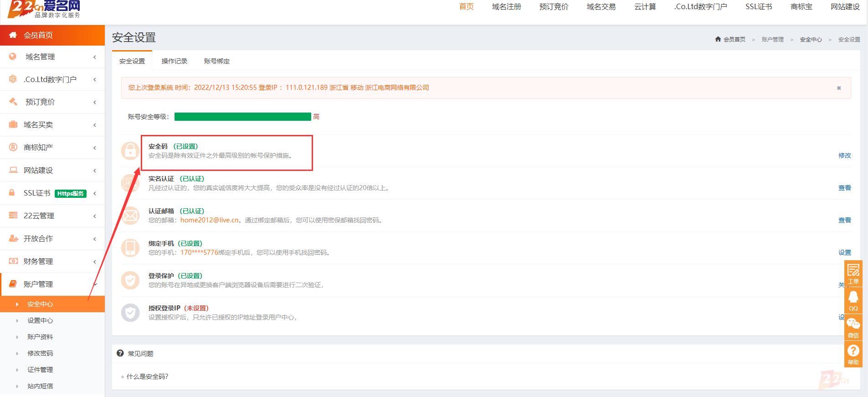This screenshot has width=868, height=397.
Task: Dismiss the last login notice
Action: (839, 88)
